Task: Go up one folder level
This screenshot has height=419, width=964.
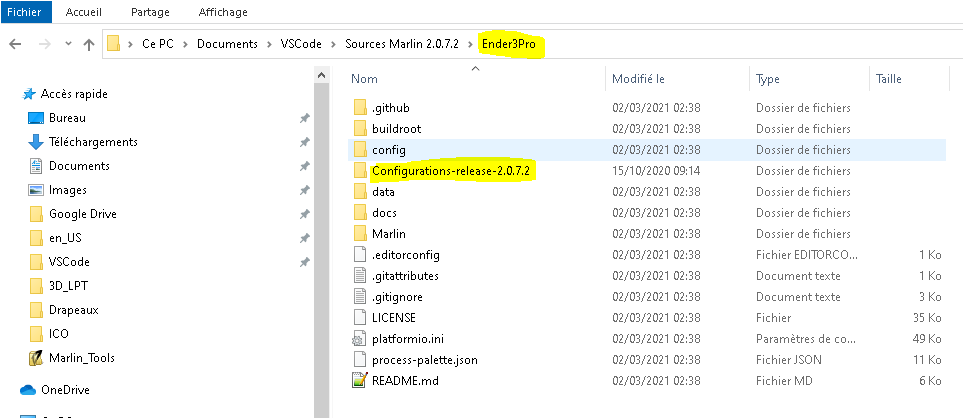Action: click(89, 44)
